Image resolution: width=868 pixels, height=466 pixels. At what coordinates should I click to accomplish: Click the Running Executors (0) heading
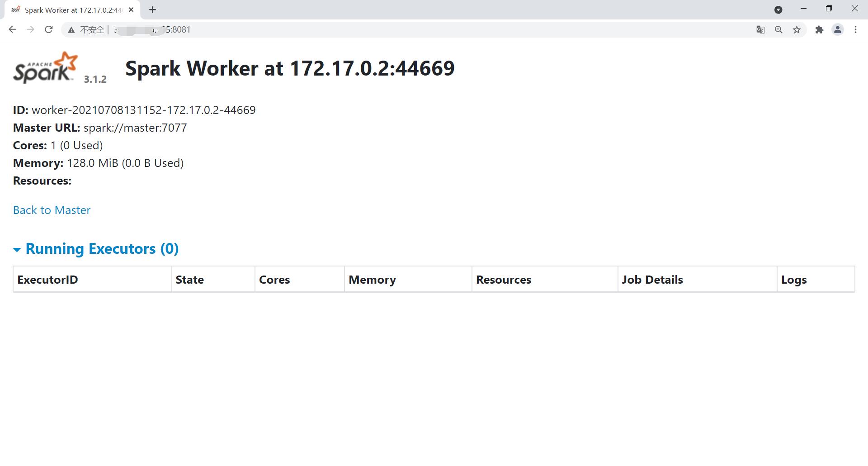click(x=102, y=248)
